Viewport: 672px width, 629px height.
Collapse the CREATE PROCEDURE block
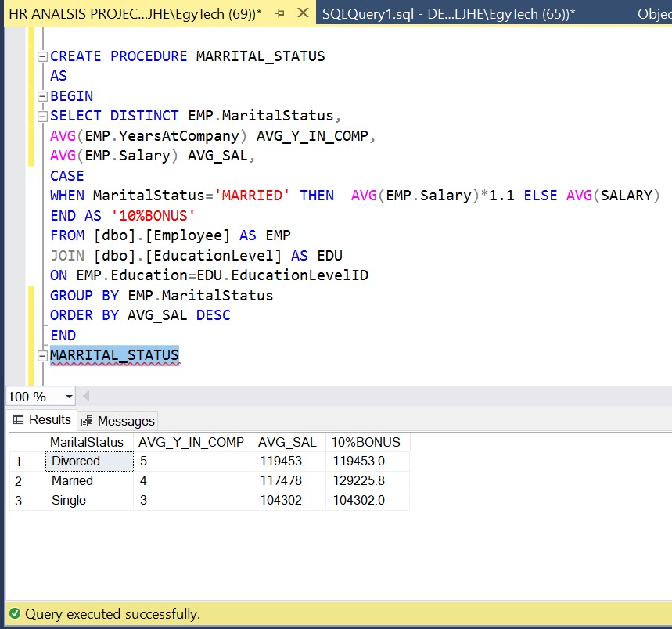(42, 56)
